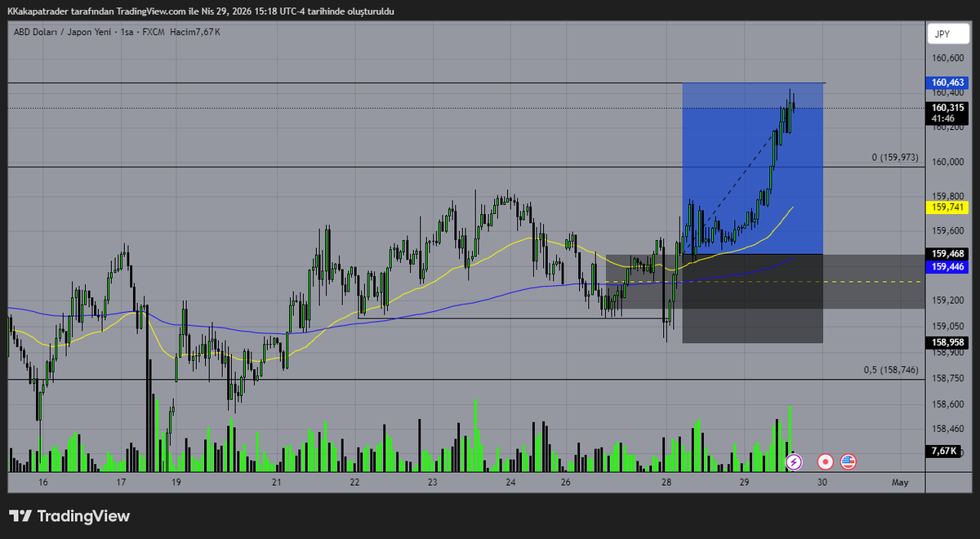Click the 158,958 stop level label
This screenshot has height=539, width=980.
point(947,343)
